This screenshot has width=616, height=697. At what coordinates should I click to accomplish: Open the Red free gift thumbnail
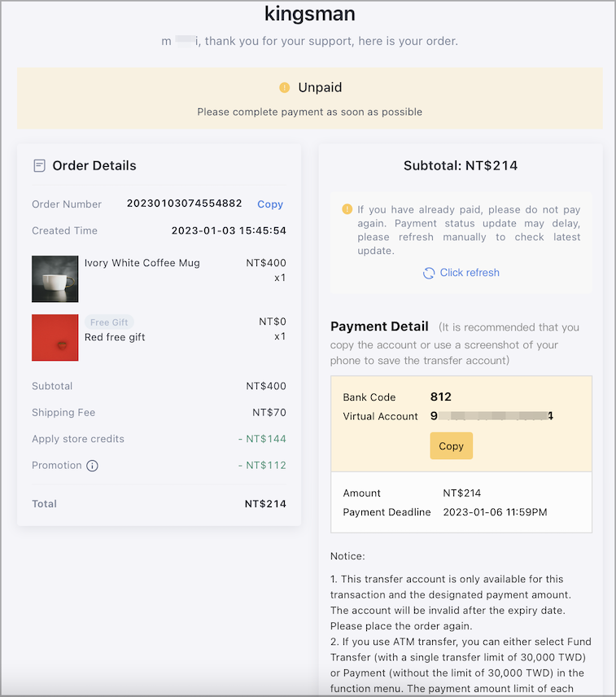[55, 338]
